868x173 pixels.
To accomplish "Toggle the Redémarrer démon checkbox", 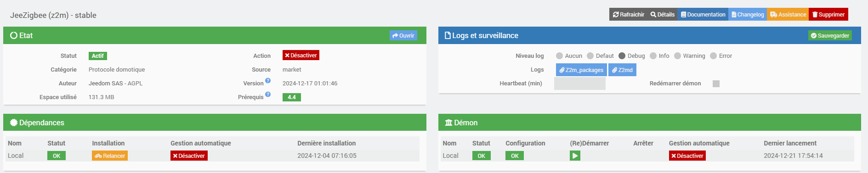I will pyautogui.click(x=716, y=84).
